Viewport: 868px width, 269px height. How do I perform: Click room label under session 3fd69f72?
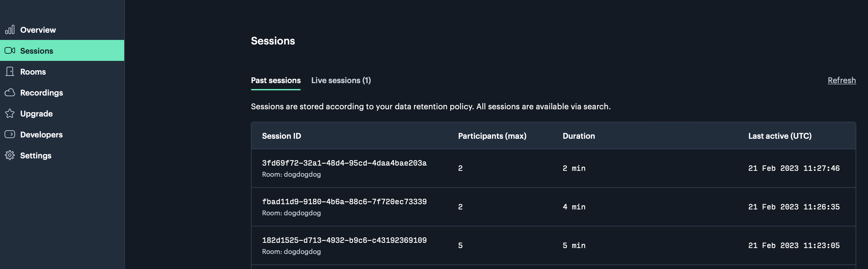(x=292, y=174)
